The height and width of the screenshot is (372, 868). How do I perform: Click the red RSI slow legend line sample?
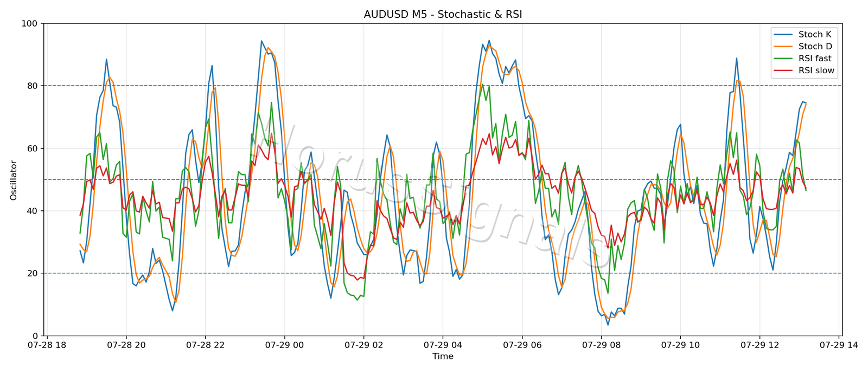tap(782, 70)
